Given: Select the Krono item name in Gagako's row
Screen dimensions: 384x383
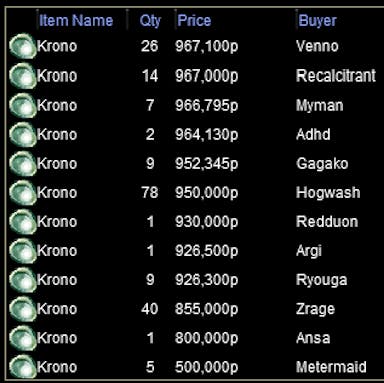Looking at the screenshot, I should click(x=57, y=163).
